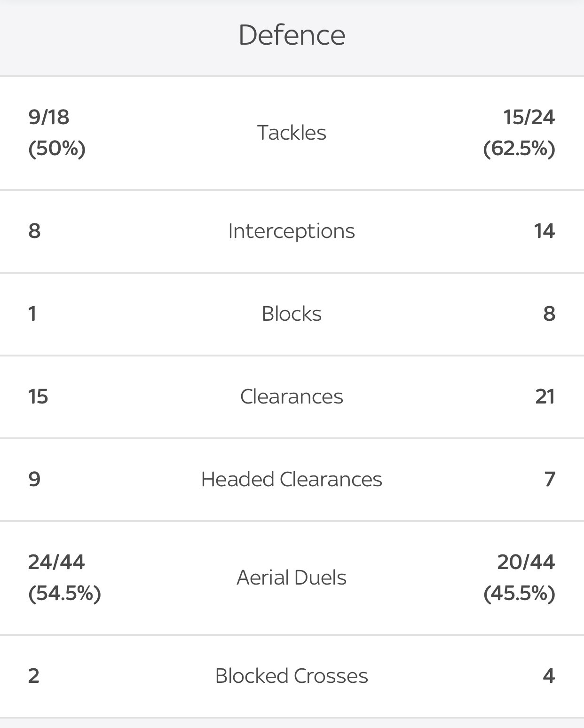Click the left-side Interceptions value
The height and width of the screenshot is (728, 584).
[x=35, y=231]
